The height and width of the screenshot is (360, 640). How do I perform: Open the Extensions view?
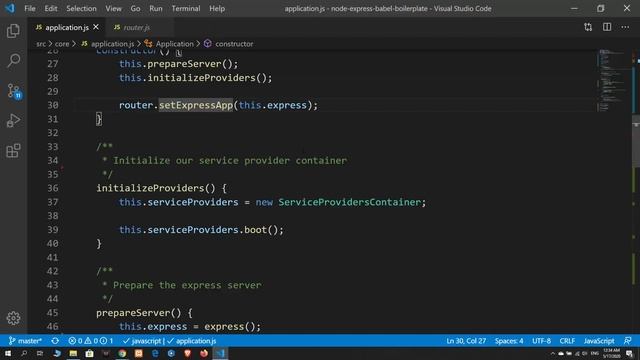point(13,151)
